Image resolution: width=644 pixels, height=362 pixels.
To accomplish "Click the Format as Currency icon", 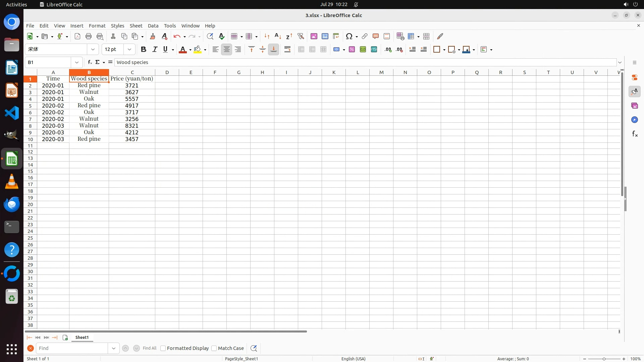I will click(337, 49).
